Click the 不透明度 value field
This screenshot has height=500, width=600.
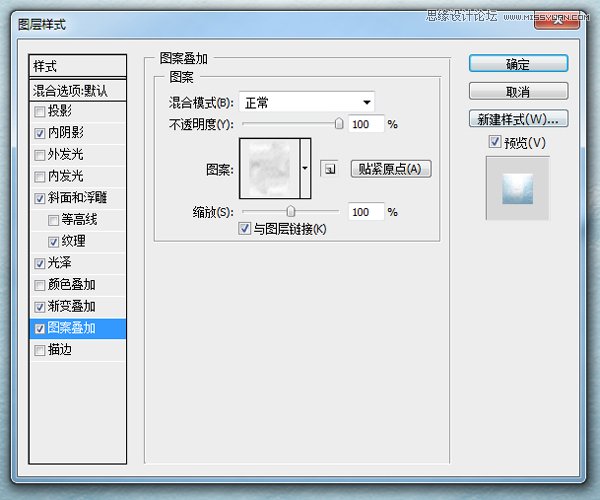[366, 124]
